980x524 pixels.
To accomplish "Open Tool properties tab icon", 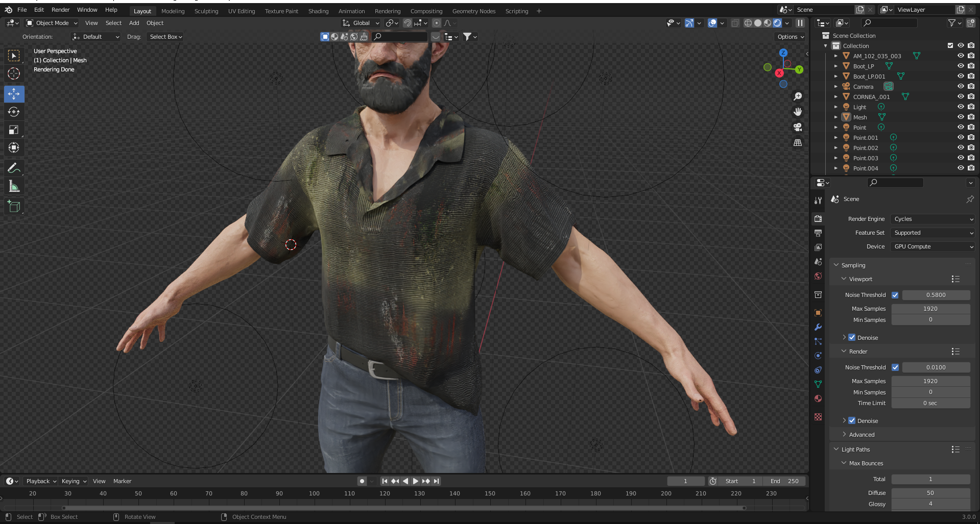I will pyautogui.click(x=818, y=201).
